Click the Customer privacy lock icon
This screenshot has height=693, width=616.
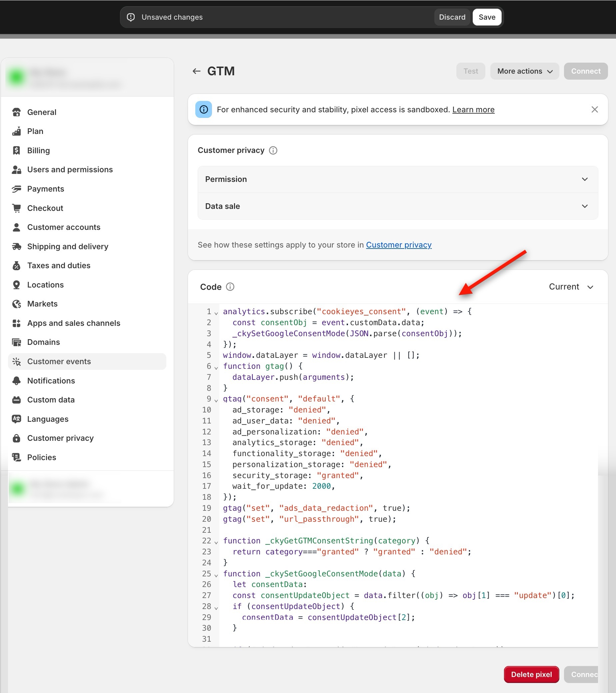(x=16, y=438)
